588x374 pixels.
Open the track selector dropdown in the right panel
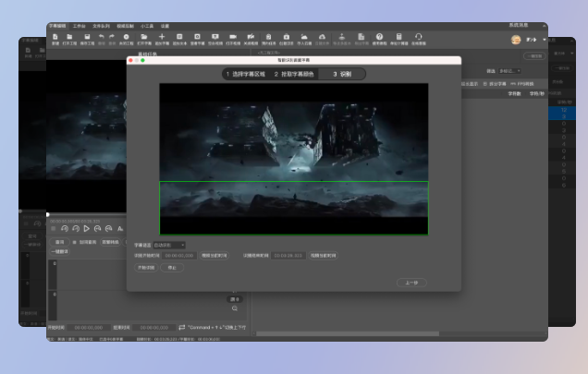511,69
